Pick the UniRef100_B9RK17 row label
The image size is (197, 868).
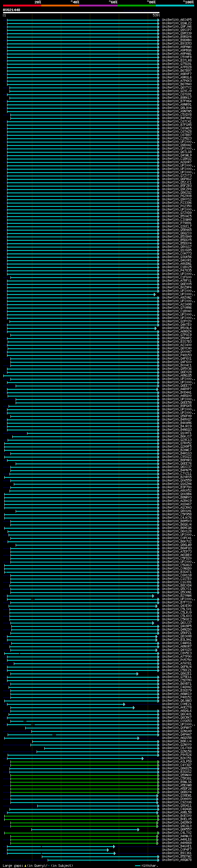pyautogui.click(x=176, y=98)
